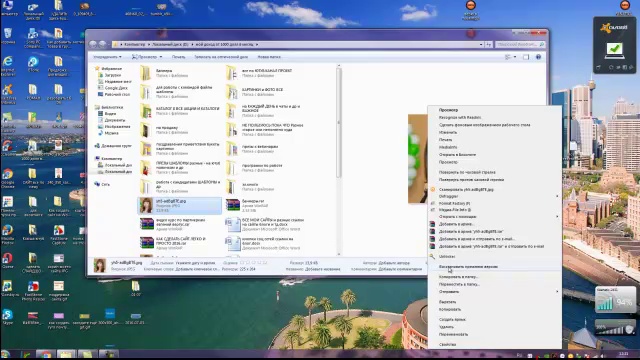Viewport: 640px width, 360px height.
Task: Select the yh5 JPG file thumbnail in file list
Action: pos(146,205)
